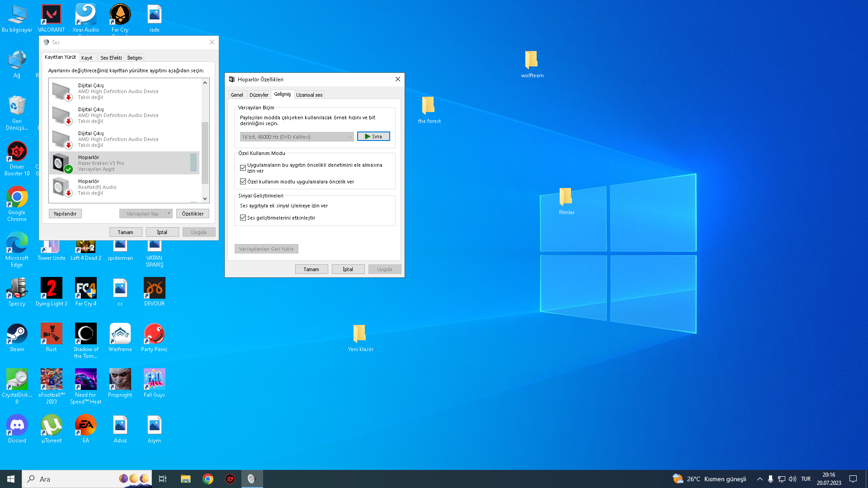This screenshot has height=488, width=868.
Task: Select Hoparlör Realtek(R) Audio device
Action: click(124, 187)
